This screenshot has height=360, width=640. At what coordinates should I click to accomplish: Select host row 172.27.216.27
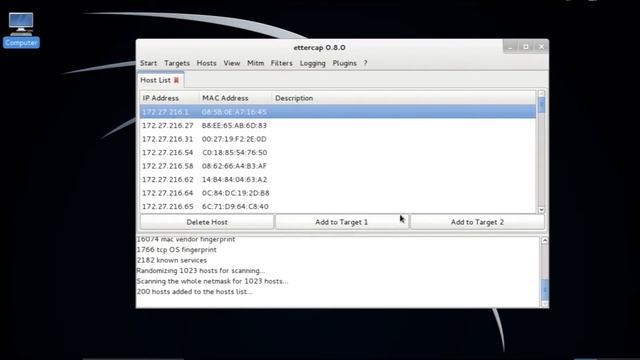point(338,125)
